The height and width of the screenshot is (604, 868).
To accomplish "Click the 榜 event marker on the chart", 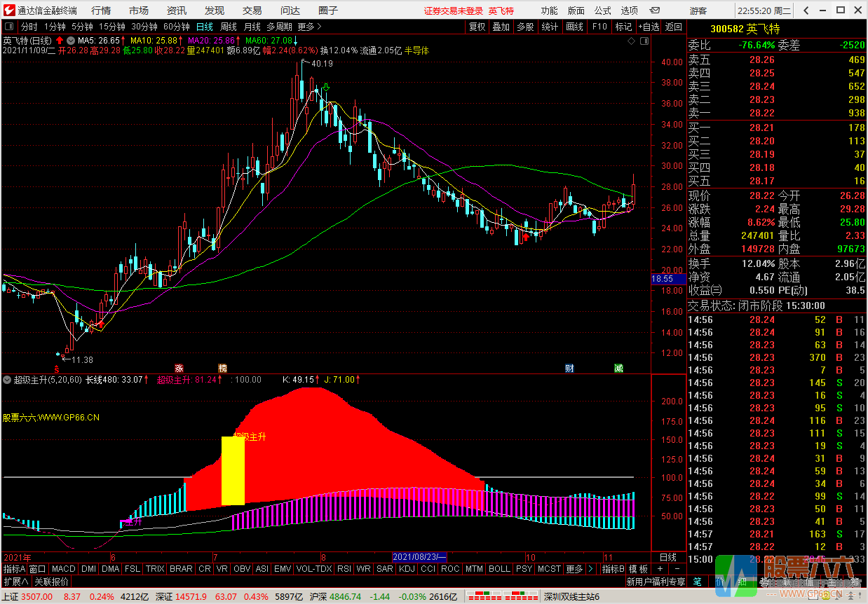I will 222,369.
